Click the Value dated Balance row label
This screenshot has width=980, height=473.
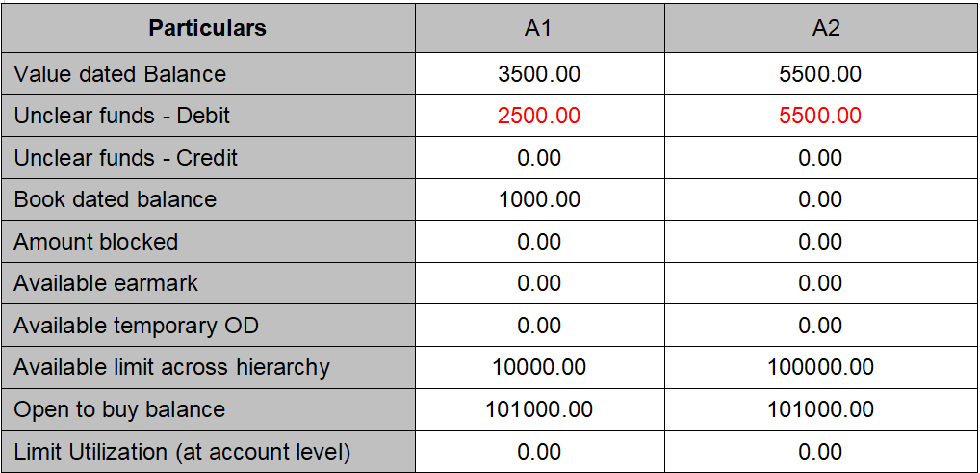(x=119, y=74)
